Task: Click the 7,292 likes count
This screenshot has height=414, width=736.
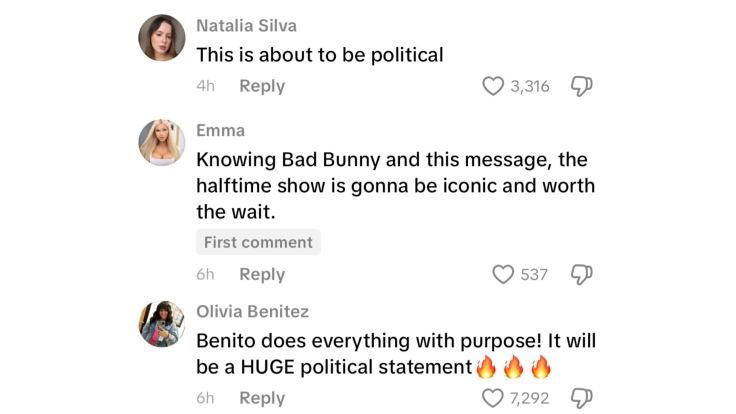Action: pyautogui.click(x=530, y=398)
